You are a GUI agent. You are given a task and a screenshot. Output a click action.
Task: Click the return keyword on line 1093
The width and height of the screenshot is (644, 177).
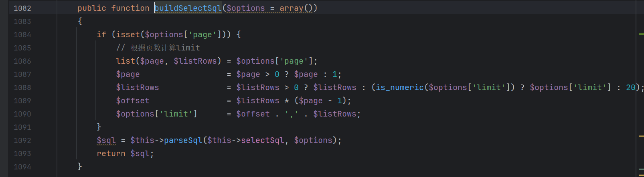pos(111,153)
